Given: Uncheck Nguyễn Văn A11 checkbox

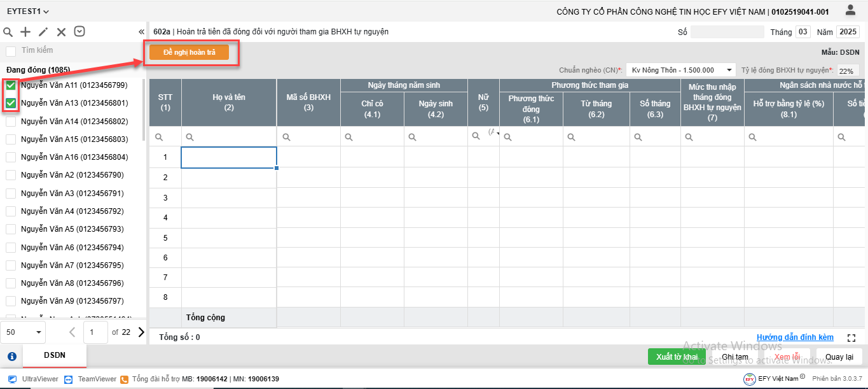Looking at the screenshot, I should (x=11, y=85).
